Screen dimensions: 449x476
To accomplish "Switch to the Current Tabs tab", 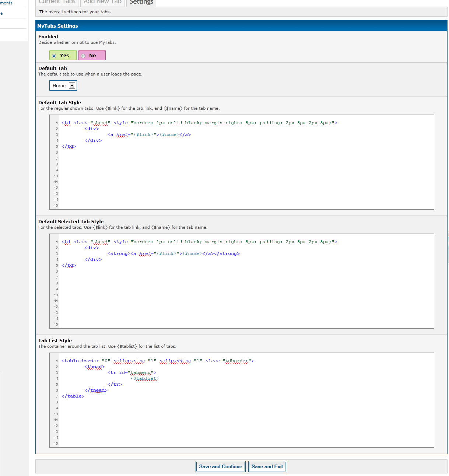I will [x=57, y=2].
